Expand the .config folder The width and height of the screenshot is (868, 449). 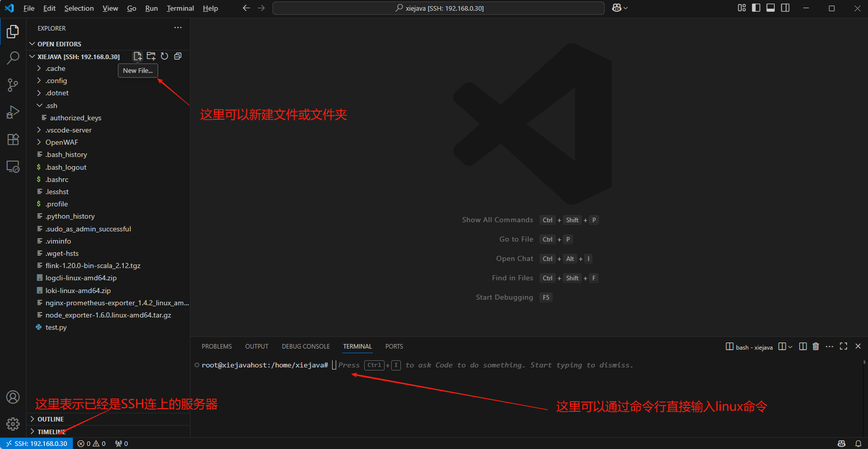56,81
